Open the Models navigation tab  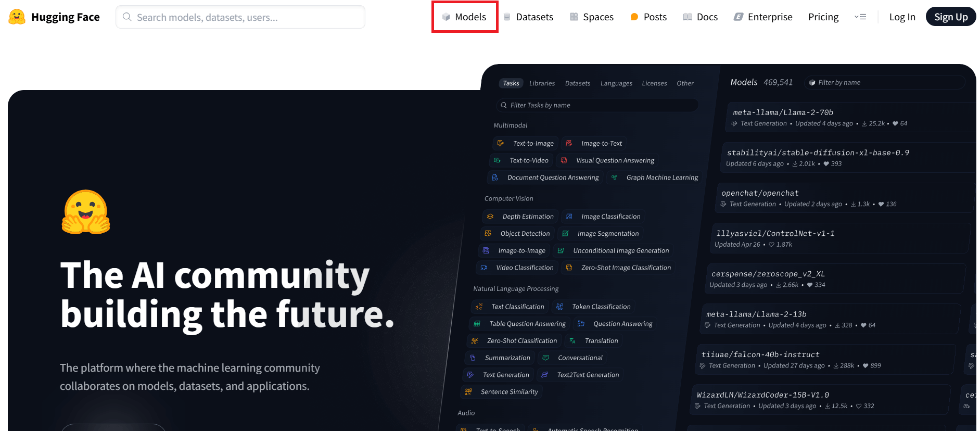pos(464,17)
